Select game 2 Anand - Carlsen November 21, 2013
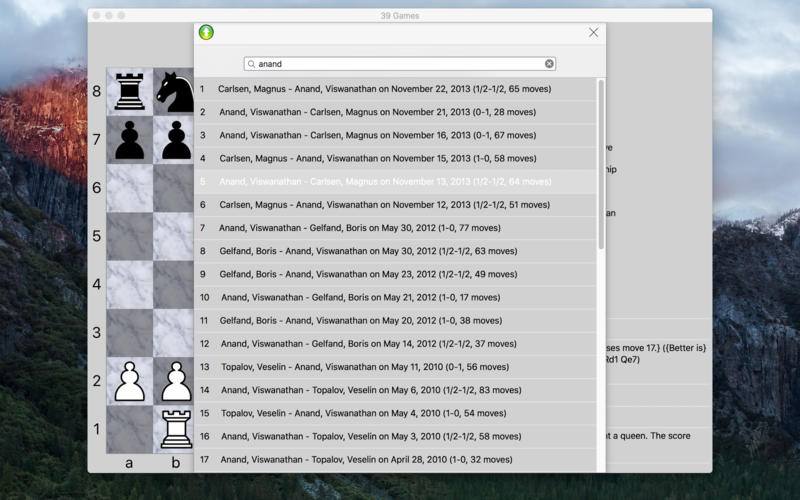 tap(395, 112)
